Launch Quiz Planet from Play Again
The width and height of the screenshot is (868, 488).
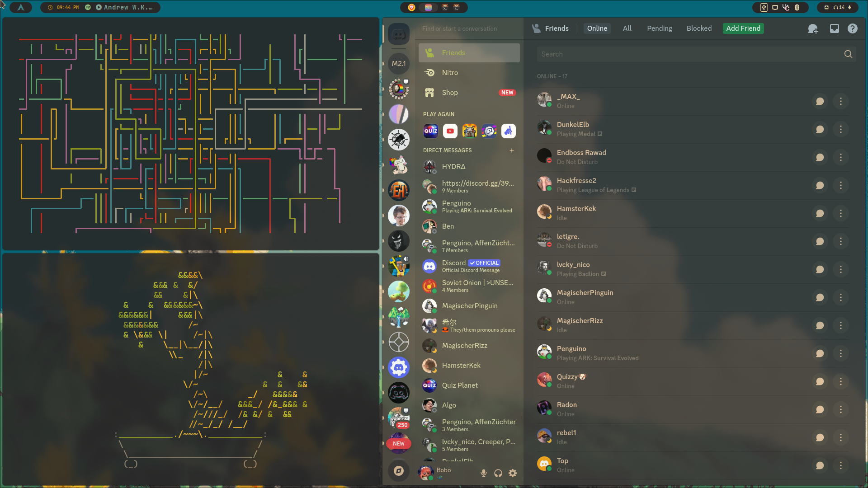pyautogui.click(x=430, y=131)
